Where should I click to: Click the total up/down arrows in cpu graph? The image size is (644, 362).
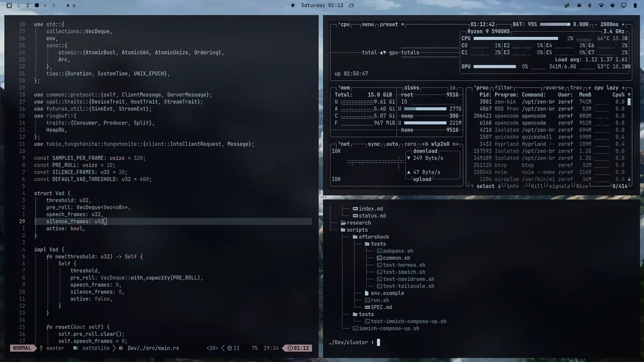click(382, 53)
